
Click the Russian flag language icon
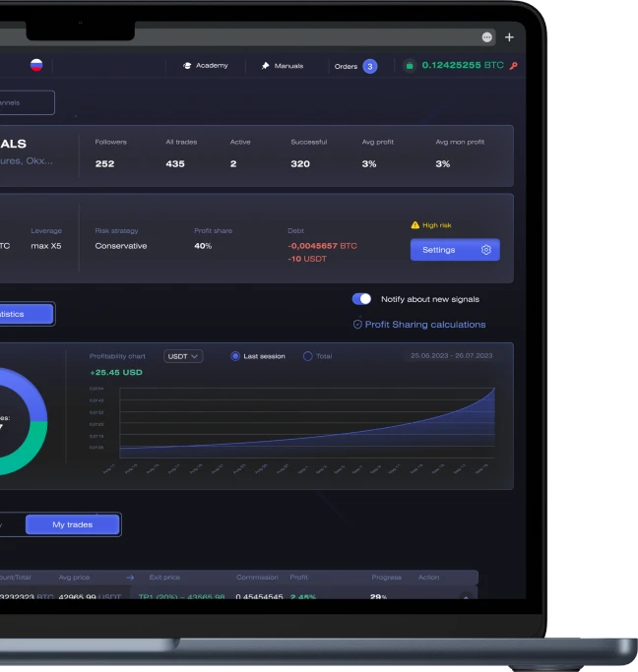pos(36,65)
